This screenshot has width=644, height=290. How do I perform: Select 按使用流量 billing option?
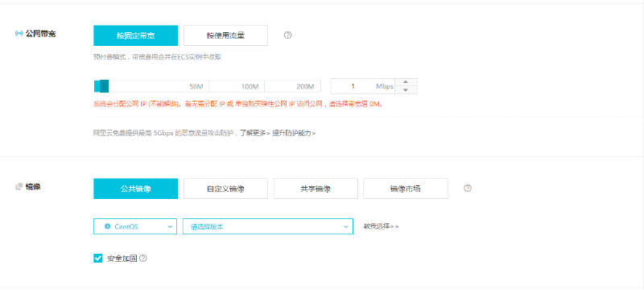[x=225, y=35]
